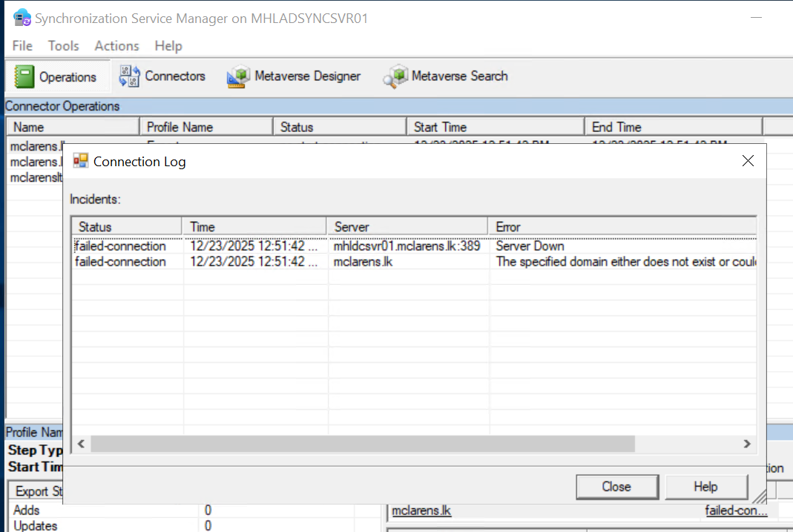Select the mhldcsvr01.mclarens.lk:389 server cell
The height and width of the screenshot is (532, 793).
(407, 246)
